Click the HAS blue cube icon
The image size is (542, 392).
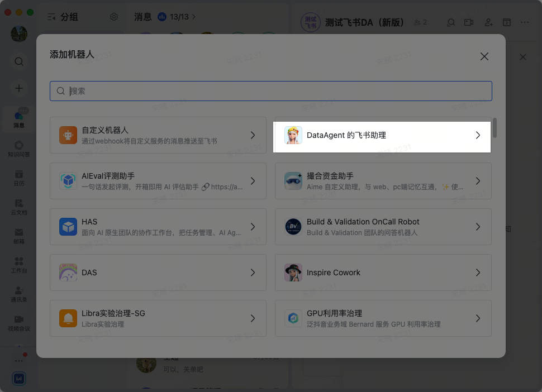click(68, 227)
